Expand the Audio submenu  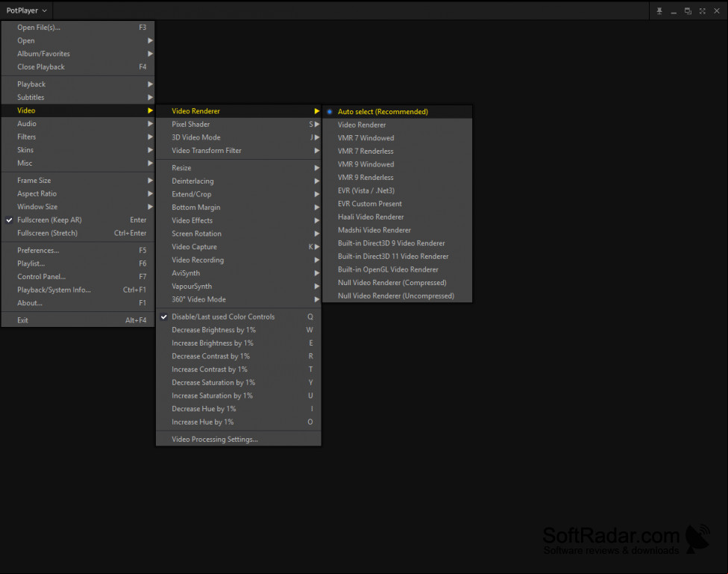click(x=78, y=124)
